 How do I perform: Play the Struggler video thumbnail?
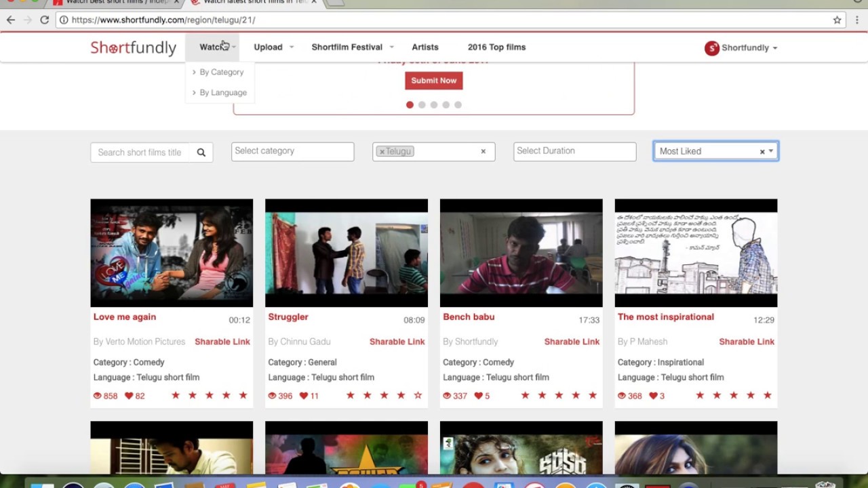coord(347,253)
